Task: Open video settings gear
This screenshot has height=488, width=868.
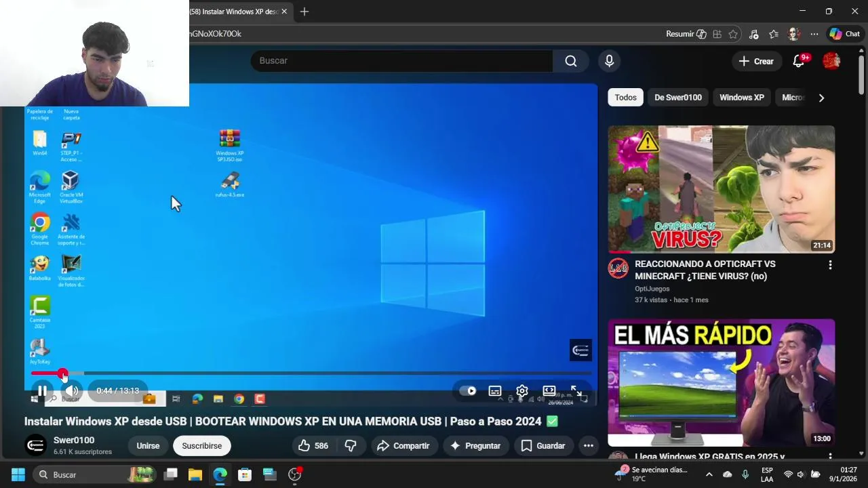Action: pos(522,391)
